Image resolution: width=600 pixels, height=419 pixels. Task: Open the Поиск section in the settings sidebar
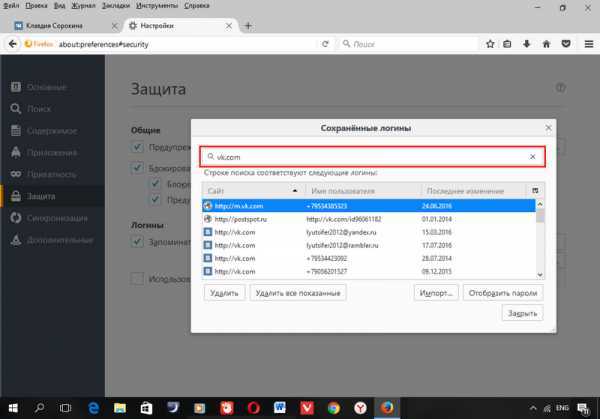53,109
